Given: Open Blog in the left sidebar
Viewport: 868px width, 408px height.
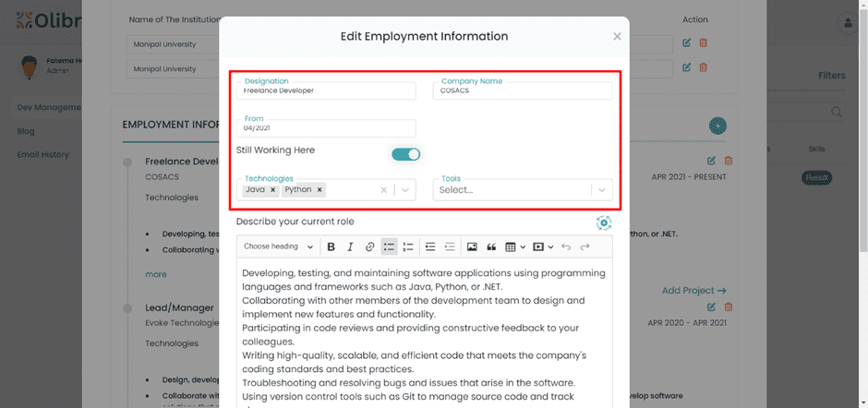Looking at the screenshot, I should tap(26, 131).
